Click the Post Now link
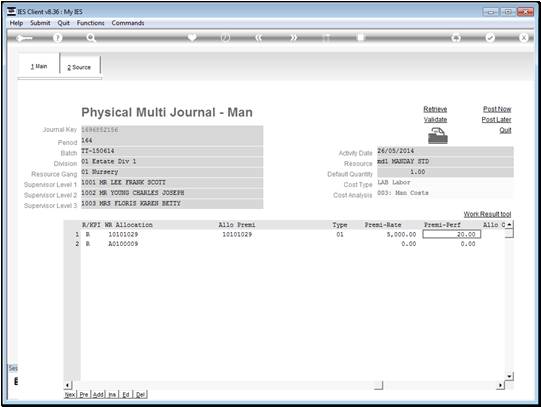 click(497, 109)
